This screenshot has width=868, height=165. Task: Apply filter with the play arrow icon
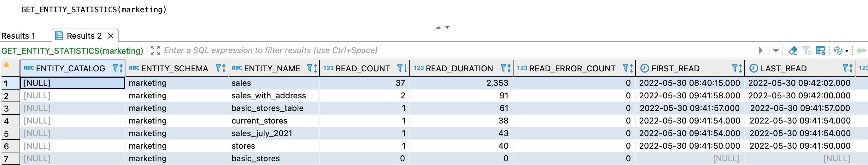[760, 50]
